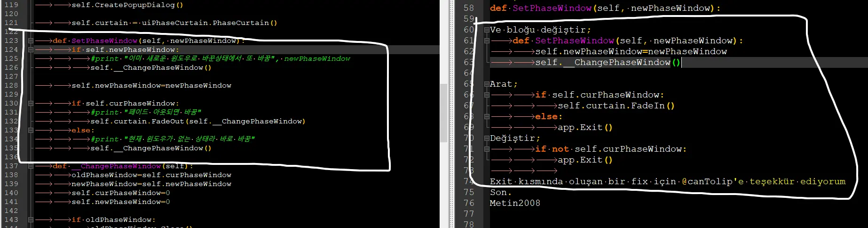Image resolution: width=868 pixels, height=228 pixels.
Task: Click the left pane vertical scrollbar thumb
Action: point(443,113)
